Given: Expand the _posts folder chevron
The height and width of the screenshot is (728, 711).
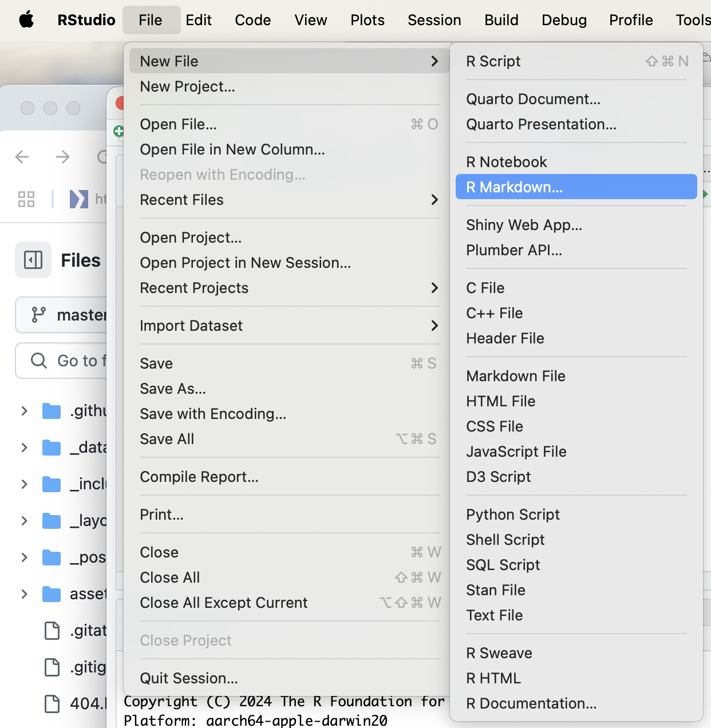Looking at the screenshot, I should point(24,557).
